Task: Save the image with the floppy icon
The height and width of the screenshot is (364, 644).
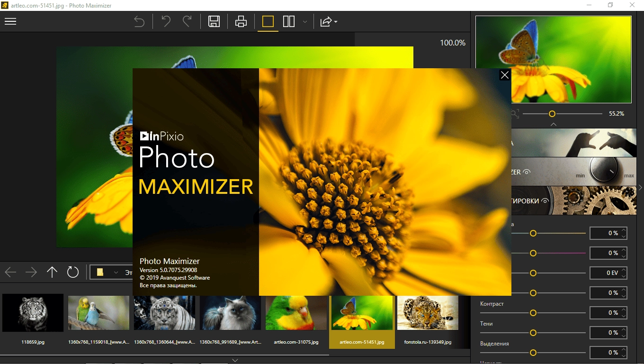Action: 214,21
